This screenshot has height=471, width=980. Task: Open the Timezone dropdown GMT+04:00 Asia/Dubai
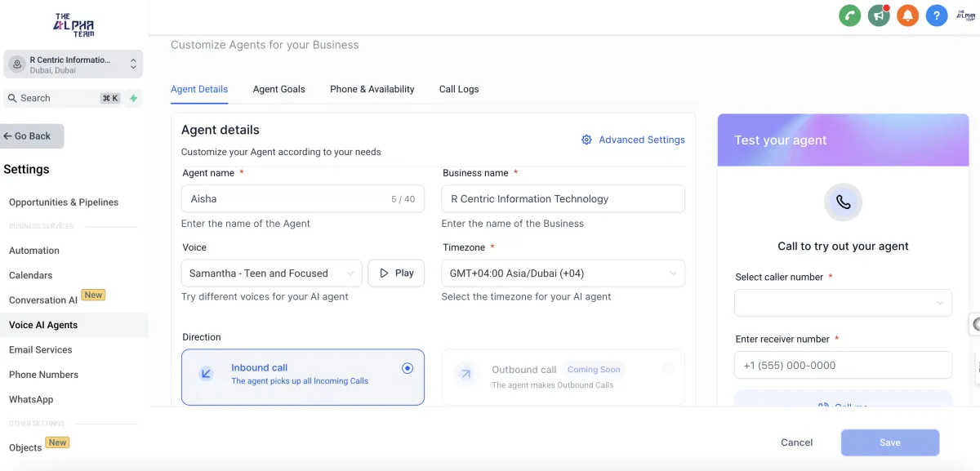coord(563,273)
